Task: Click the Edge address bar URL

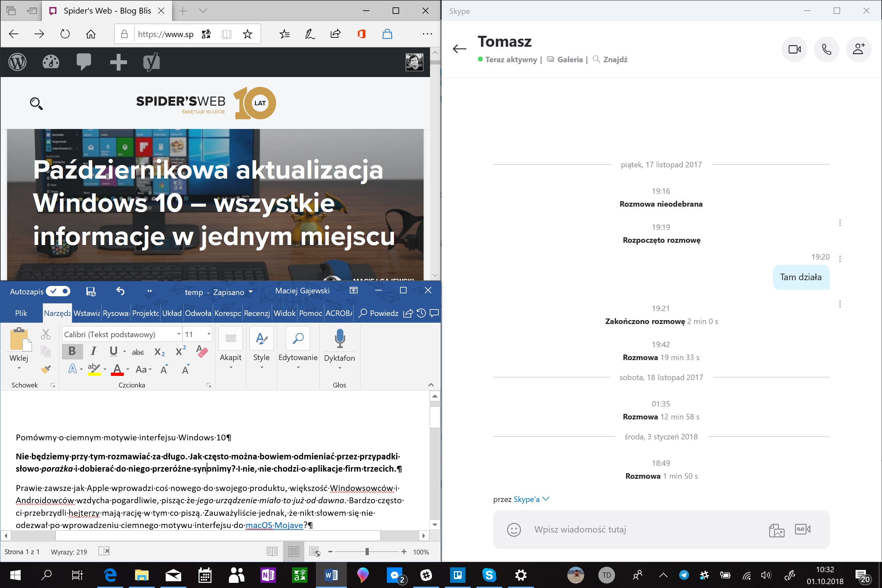Action: [166, 34]
